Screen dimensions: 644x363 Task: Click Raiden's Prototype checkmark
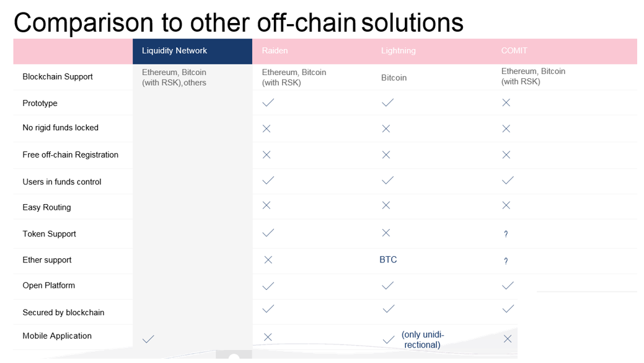coord(268,102)
